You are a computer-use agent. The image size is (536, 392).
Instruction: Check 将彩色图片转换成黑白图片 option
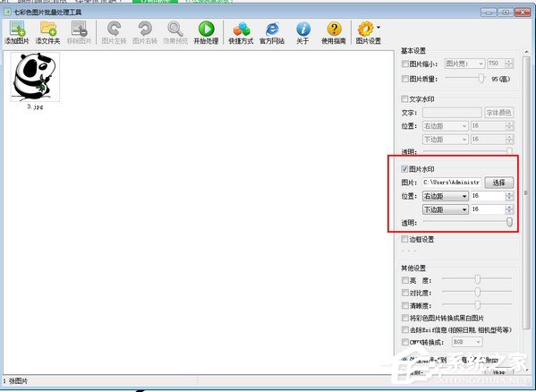tap(405, 318)
